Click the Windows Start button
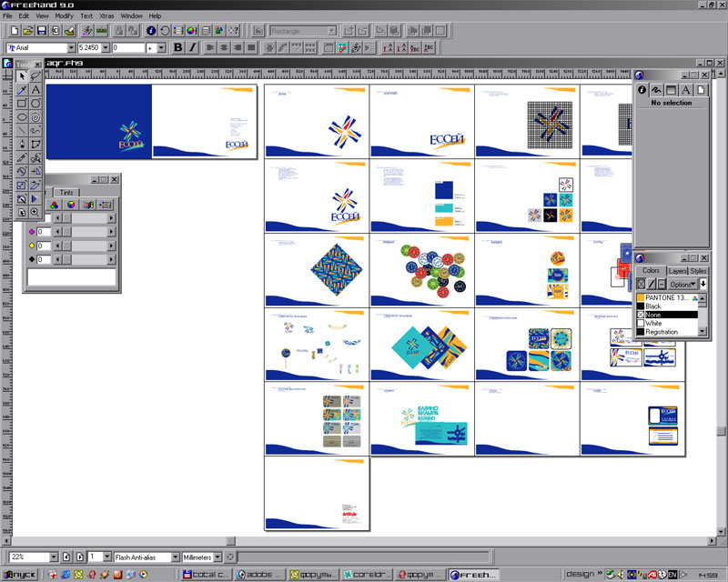The height and width of the screenshot is (582, 728). point(19,575)
